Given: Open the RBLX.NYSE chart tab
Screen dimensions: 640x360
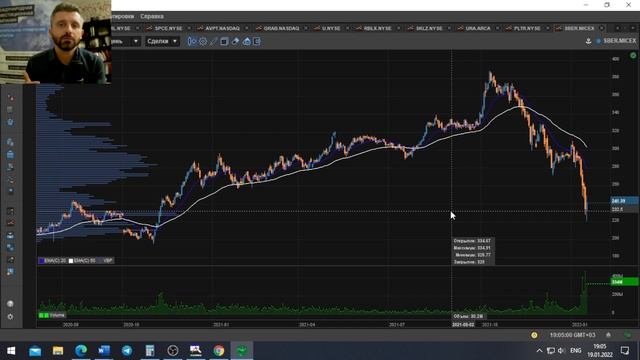Looking at the screenshot, I should point(378,28).
